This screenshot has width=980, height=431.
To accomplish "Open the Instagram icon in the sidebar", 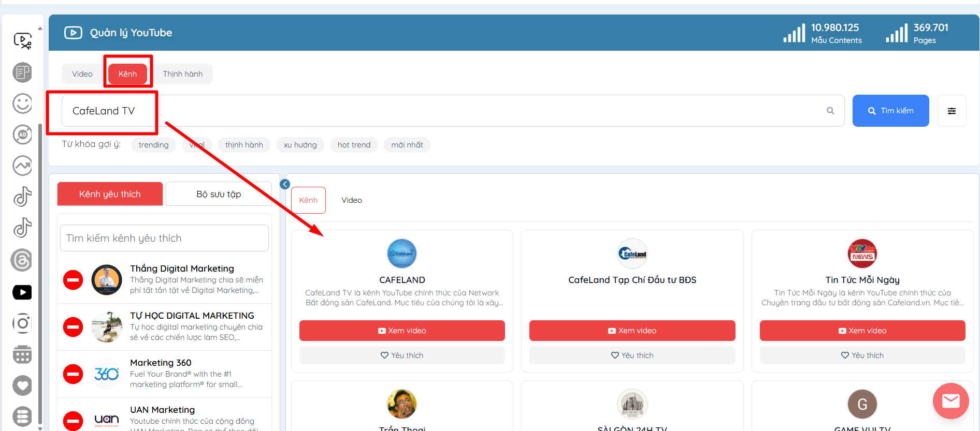I will 22,324.
